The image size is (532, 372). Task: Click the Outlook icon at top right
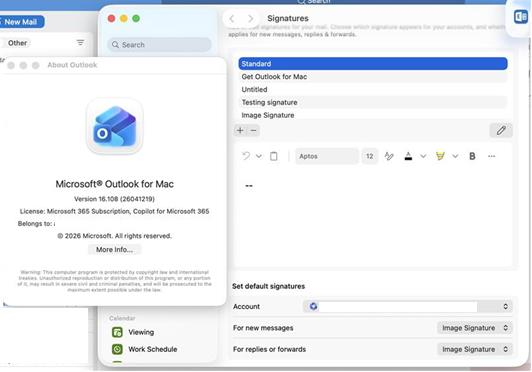[x=521, y=17]
